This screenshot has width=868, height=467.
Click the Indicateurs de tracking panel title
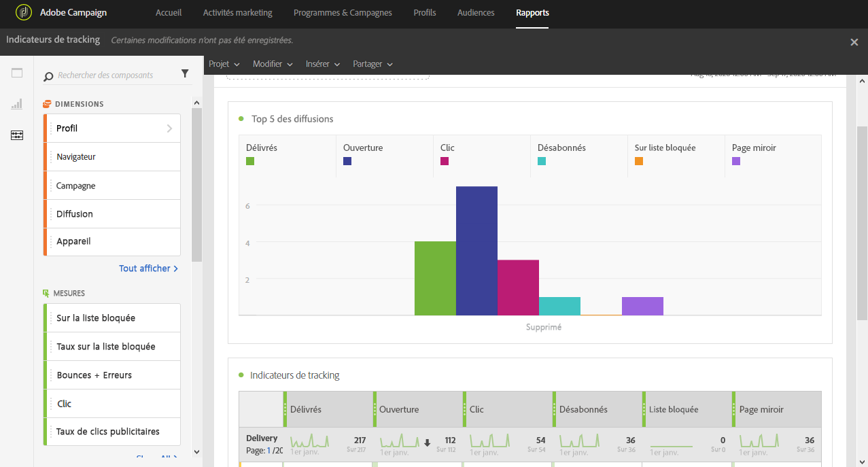(x=294, y=375)
